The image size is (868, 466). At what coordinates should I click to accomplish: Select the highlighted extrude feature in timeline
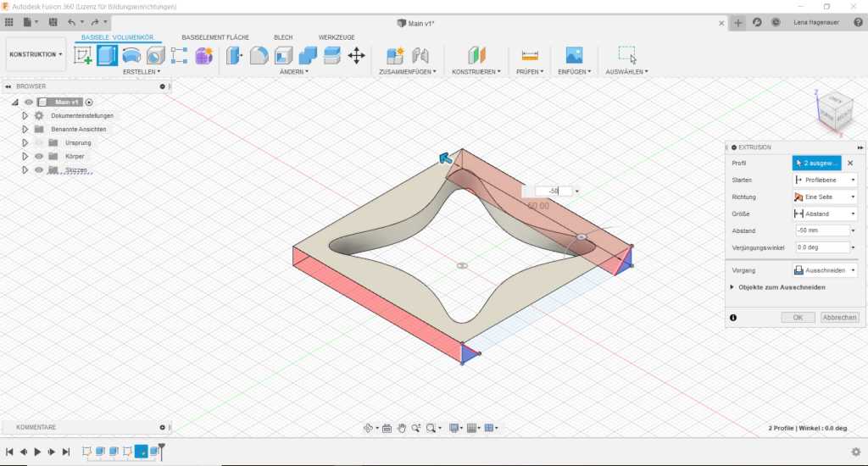tap(142, 451)
